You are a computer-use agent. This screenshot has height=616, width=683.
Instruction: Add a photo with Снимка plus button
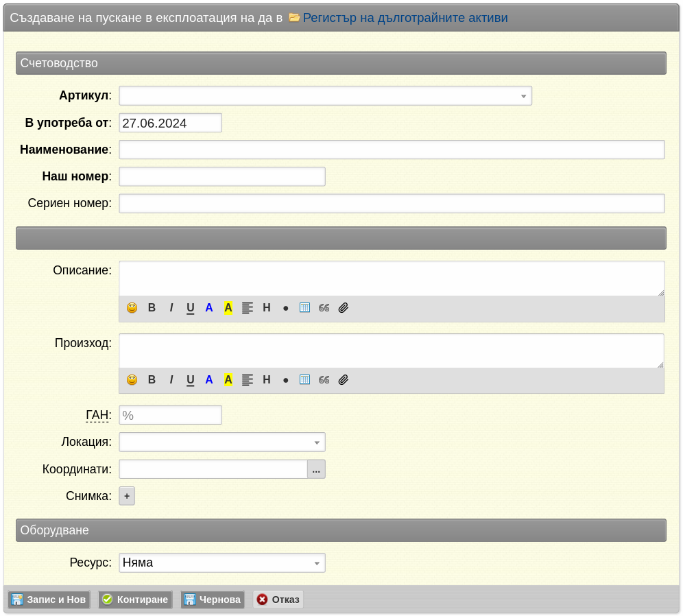point(127,496)
